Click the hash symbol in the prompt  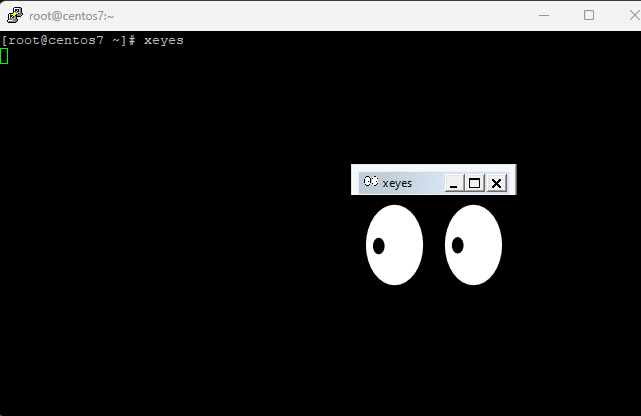pos(131,40)
